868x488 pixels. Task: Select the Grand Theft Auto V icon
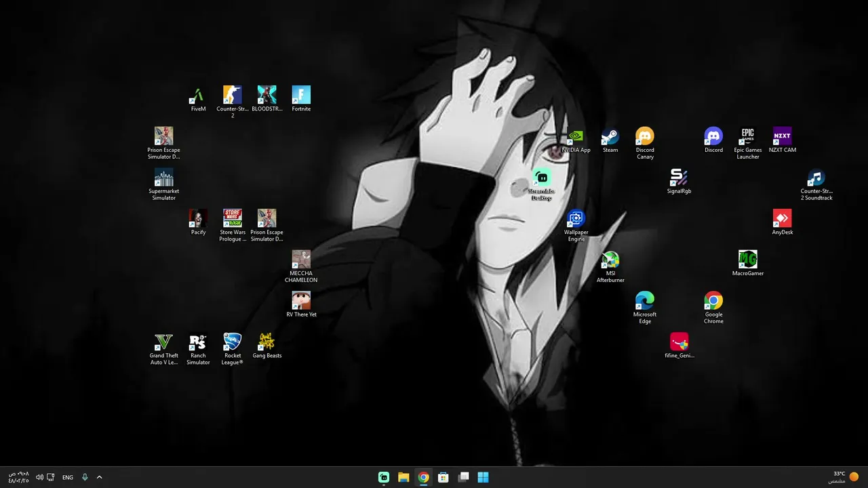163,349
